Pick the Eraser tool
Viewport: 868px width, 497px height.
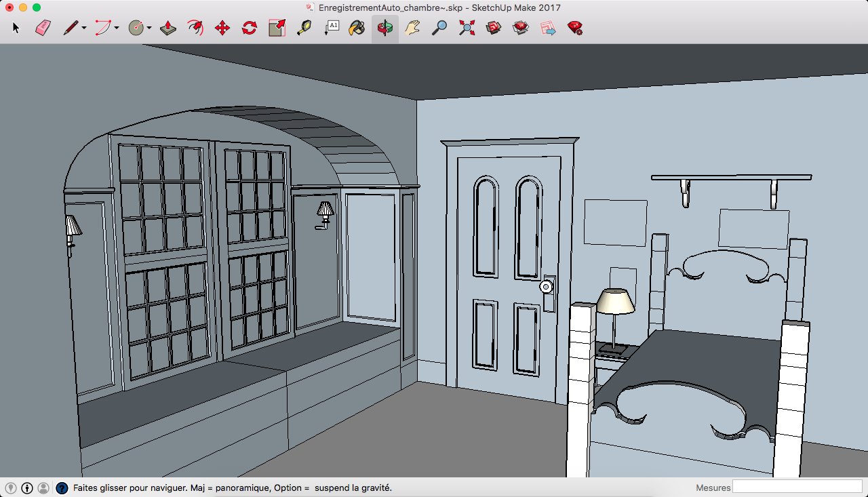[43, 28]
